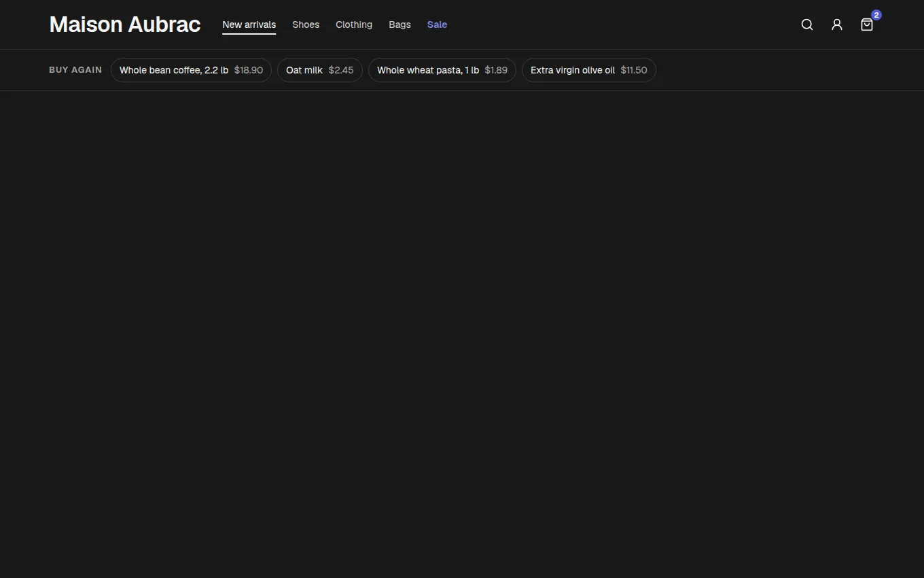Screen dimensions: 924x578
Task: Open the shopping bag cart icon
Action: click(867, 24)
